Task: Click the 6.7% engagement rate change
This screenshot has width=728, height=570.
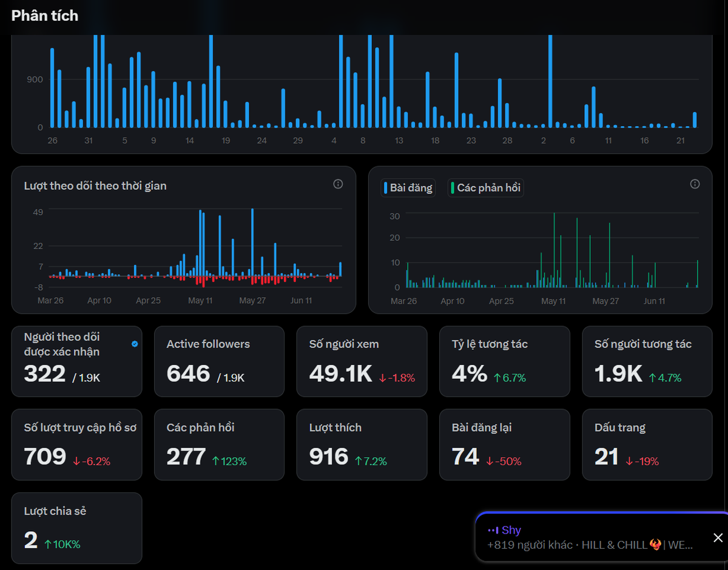Action: click(x=510, y=378)
